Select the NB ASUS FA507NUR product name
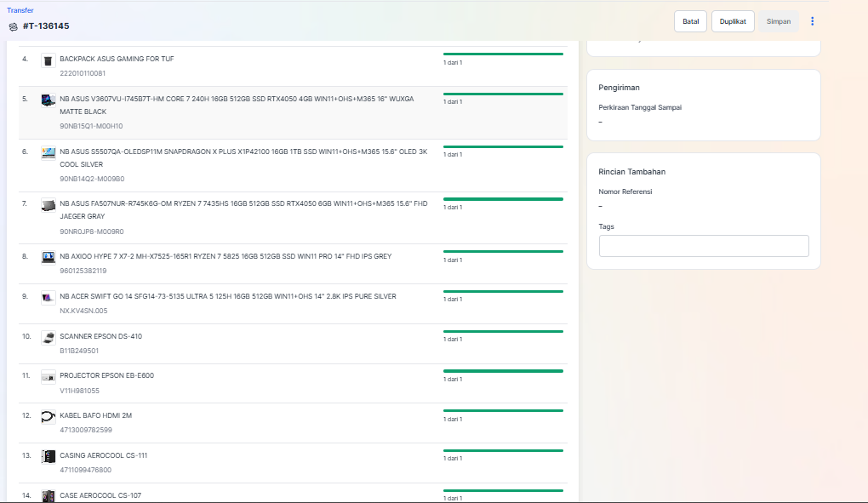 pos(243,209)
